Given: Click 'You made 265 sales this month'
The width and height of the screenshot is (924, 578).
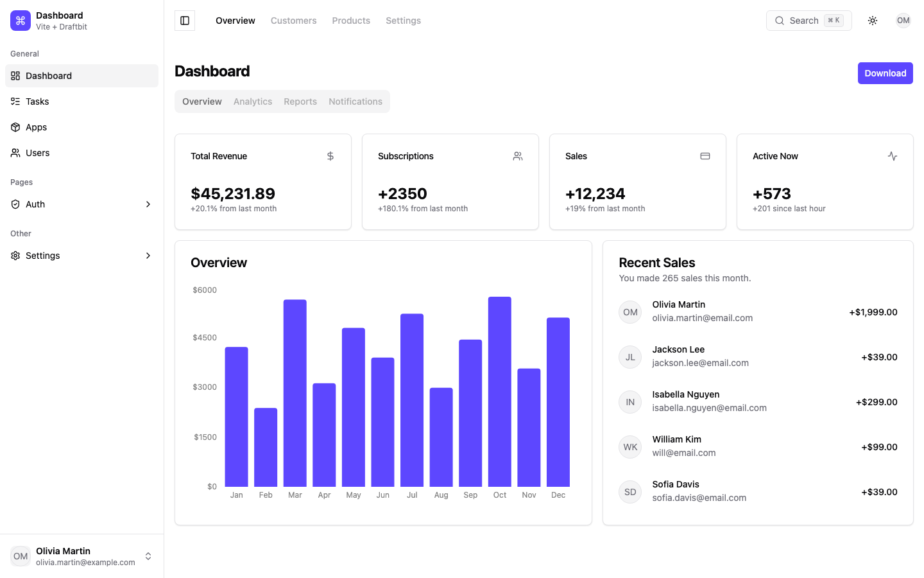Looking at the screenshot, I should [685, 278].
